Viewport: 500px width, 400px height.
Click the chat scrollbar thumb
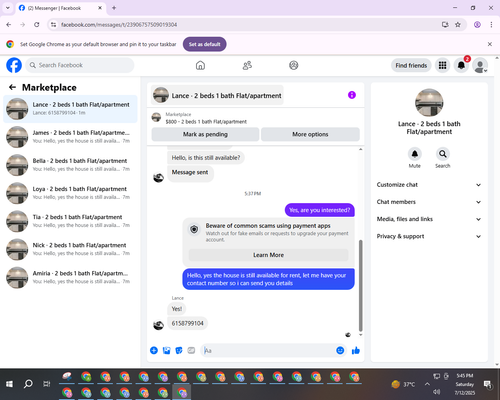(x=360, y=285)
